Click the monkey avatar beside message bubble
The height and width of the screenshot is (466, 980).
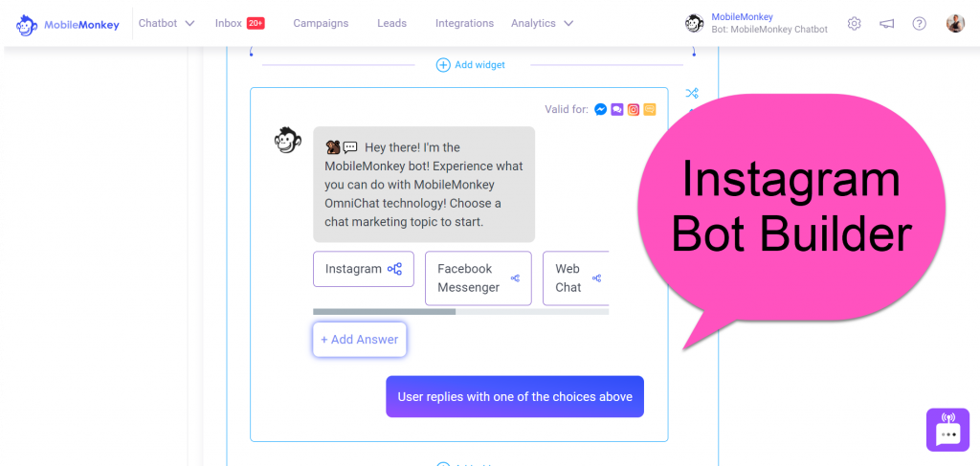[288, 141]
